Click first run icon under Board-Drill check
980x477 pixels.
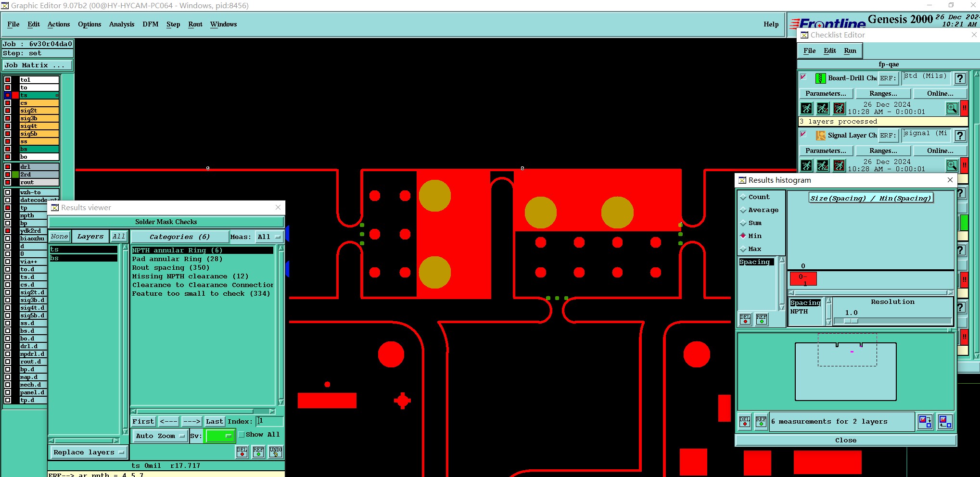[807, 108]
